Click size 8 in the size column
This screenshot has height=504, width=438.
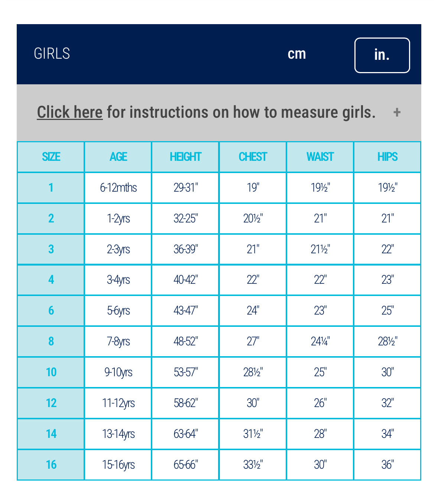pos(51,341)
